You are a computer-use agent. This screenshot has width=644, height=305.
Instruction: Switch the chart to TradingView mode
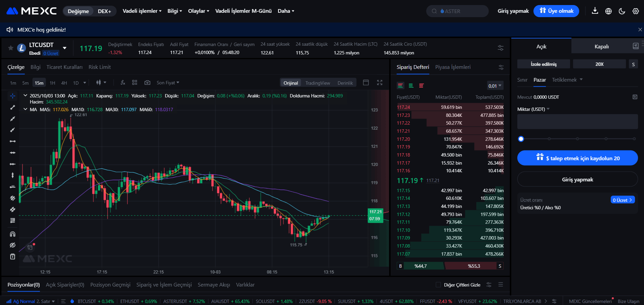click(x=317, y=82)
